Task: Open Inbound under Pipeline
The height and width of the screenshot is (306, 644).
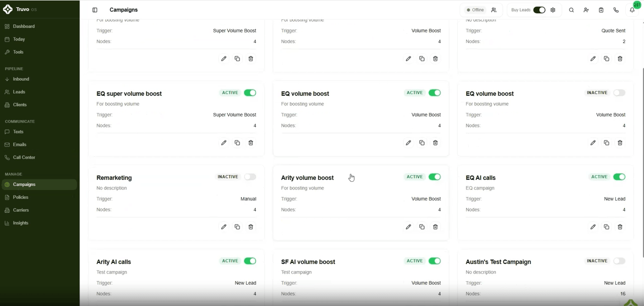Action: [39, 79]
